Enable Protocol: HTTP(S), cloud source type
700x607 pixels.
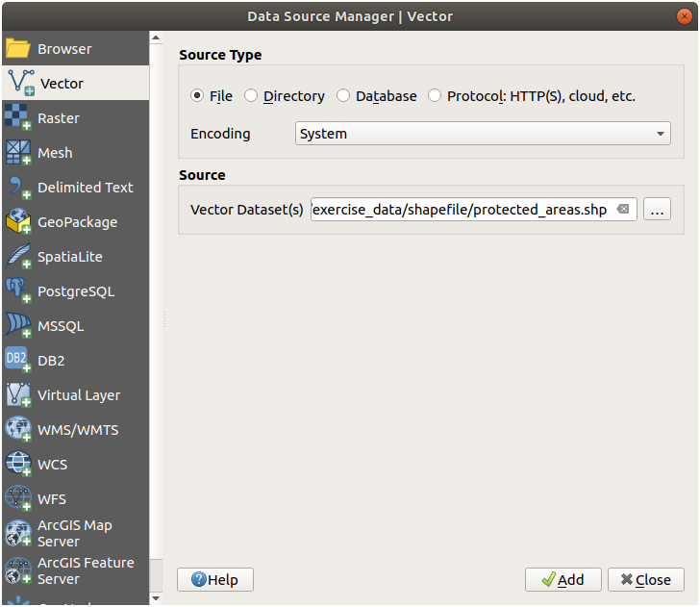435,96
